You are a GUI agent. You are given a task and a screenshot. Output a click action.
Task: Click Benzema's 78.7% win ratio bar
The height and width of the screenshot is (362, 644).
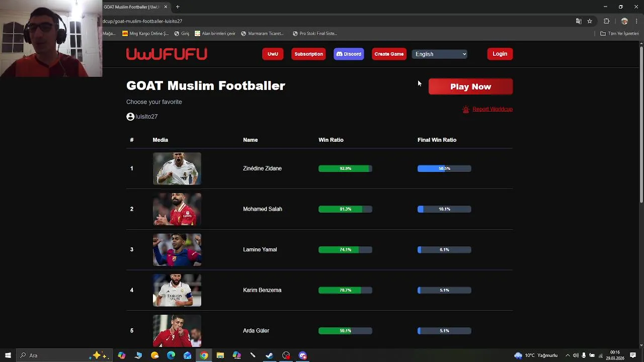pos(345,290)
